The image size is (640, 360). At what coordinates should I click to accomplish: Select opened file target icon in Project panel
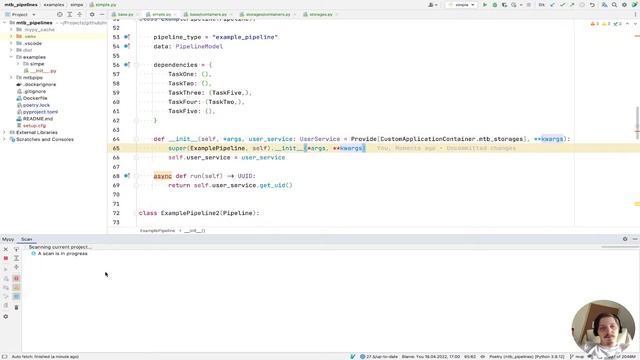[x=60, y=14]
